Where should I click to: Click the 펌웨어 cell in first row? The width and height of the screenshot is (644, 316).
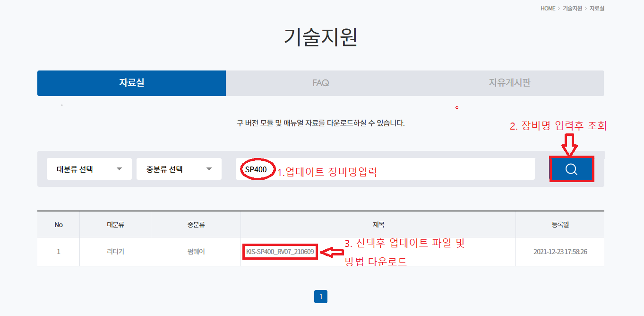(x=196, y=252)
